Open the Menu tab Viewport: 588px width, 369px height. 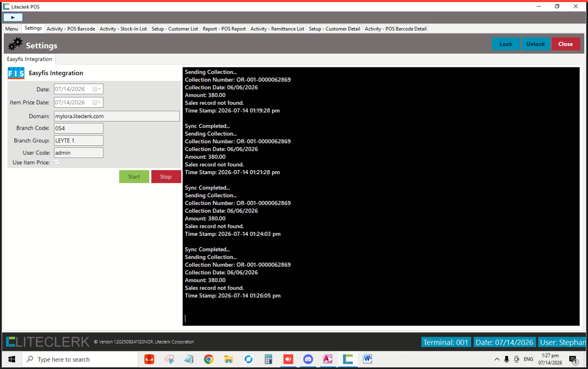(12, 29)
